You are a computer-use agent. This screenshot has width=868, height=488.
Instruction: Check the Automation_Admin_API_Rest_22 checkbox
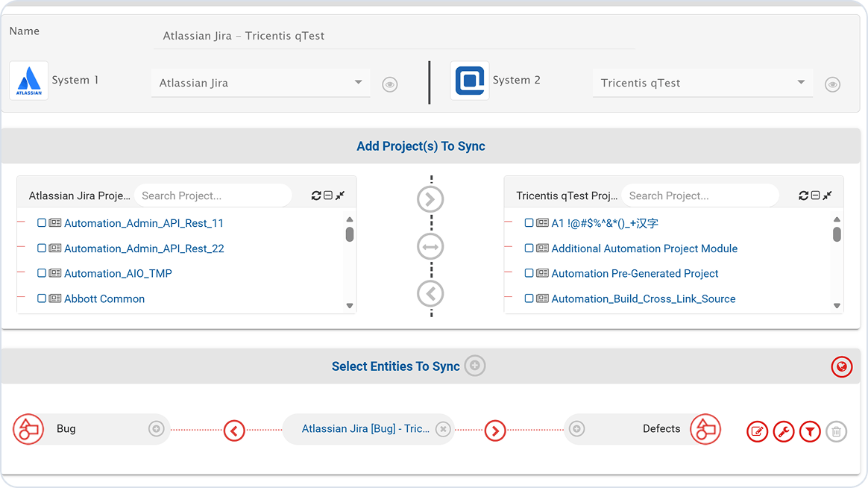click(42, 248)
